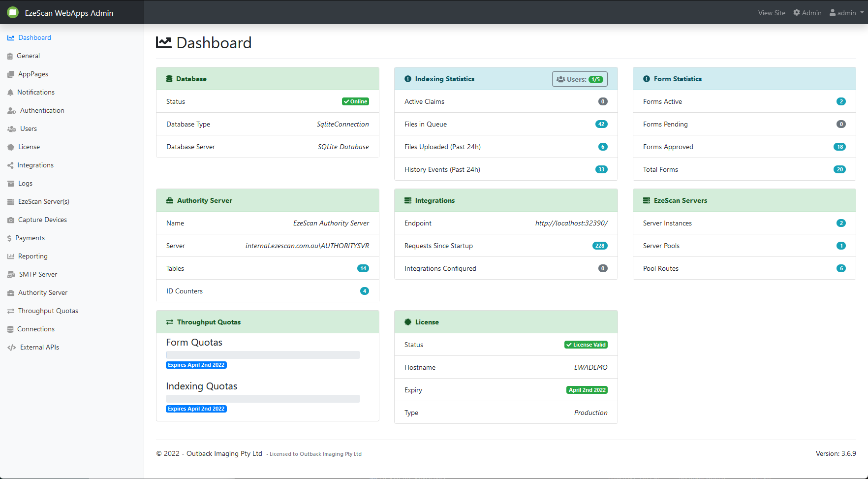Image resolution: width=868 pixels, height=479 pixels.
Task: Go to the Authentication sidebar page
Action: point(42,111)
